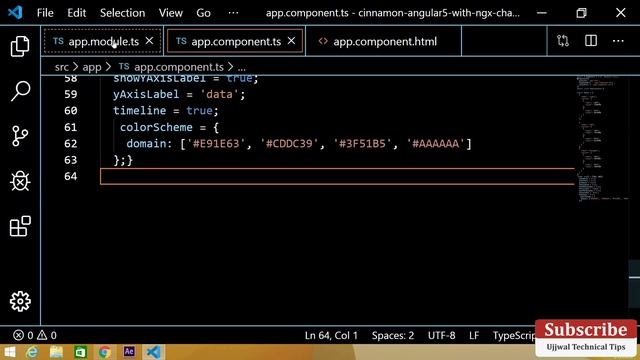Show errors in the status bar
Viewport: 640px width, 360px height.
(x=23, y=336)
